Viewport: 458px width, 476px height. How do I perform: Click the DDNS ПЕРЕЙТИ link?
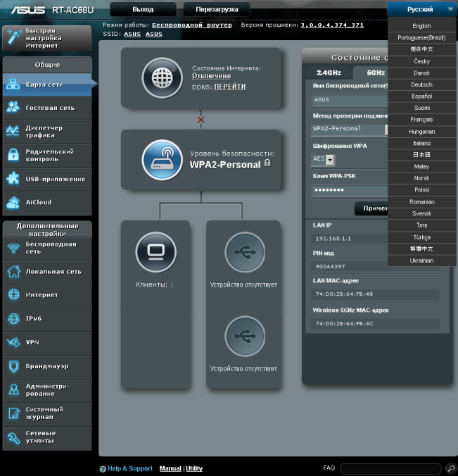(230, 87)
